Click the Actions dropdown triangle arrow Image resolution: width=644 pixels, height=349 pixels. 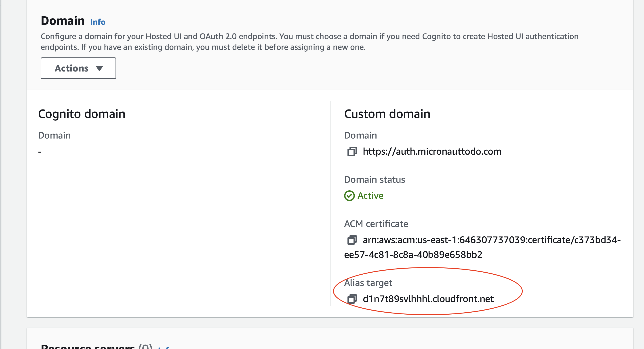coord(99,68)
